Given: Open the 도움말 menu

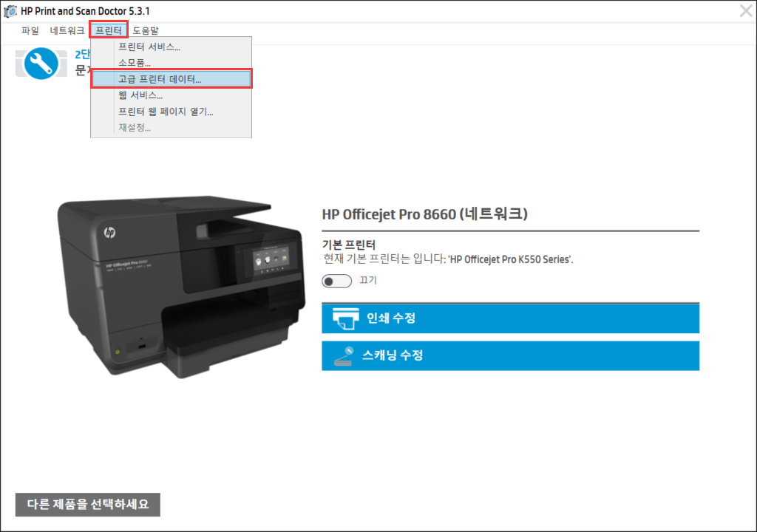Looking at the screenshot, I should (x=146, y=30).
